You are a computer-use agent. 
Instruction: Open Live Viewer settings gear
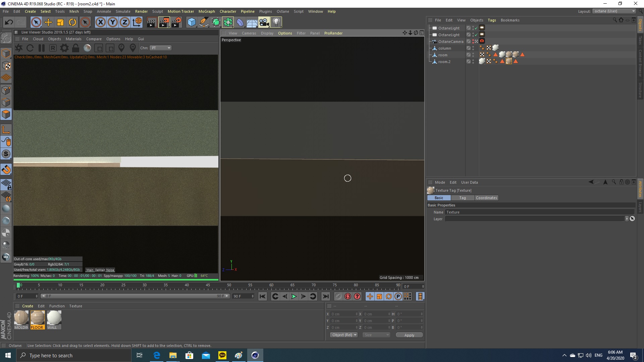click(64, 48)
